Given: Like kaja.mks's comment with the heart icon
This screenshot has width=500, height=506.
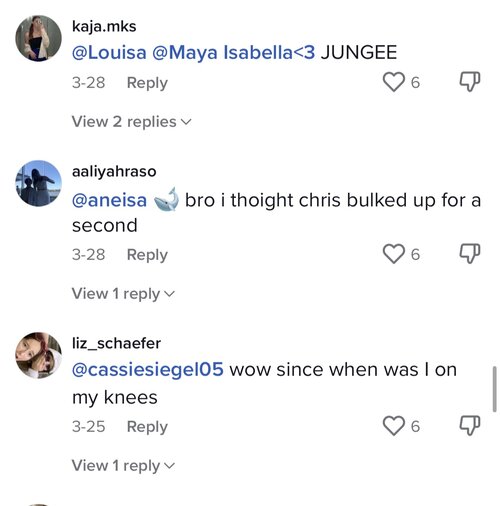Looking at the screenshot, I should click(393, 82).
